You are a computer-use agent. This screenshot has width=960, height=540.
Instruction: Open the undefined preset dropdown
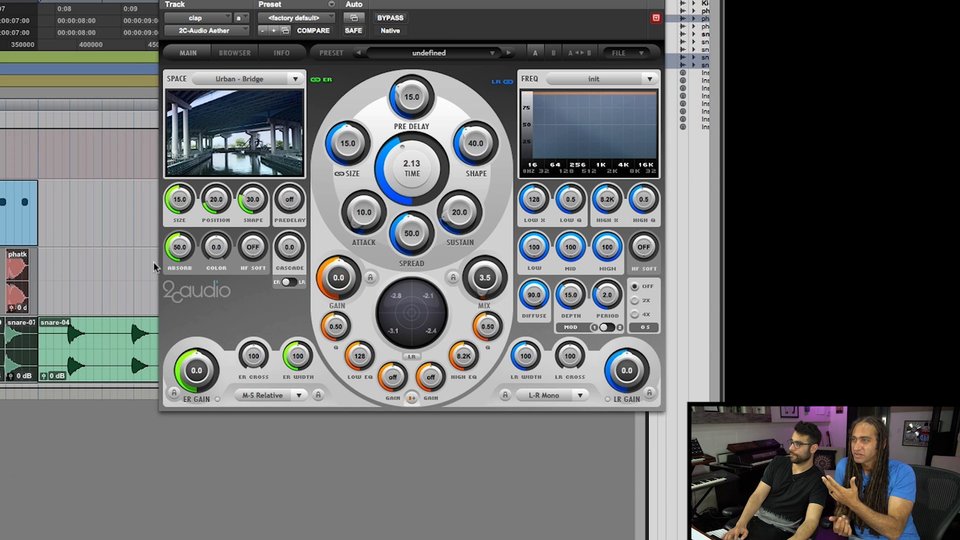click(x=432, y=53)
